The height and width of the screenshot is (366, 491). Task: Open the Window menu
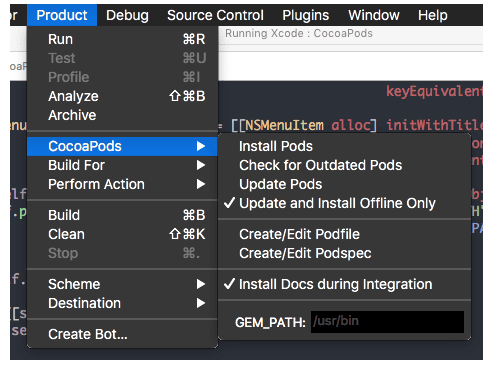tap(374, 15)
